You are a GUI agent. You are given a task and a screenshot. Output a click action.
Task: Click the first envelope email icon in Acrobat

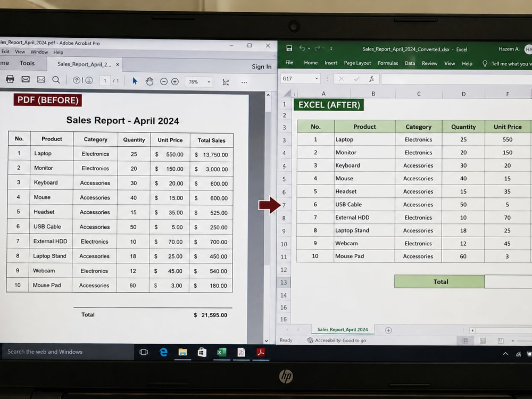click(26, 79)
